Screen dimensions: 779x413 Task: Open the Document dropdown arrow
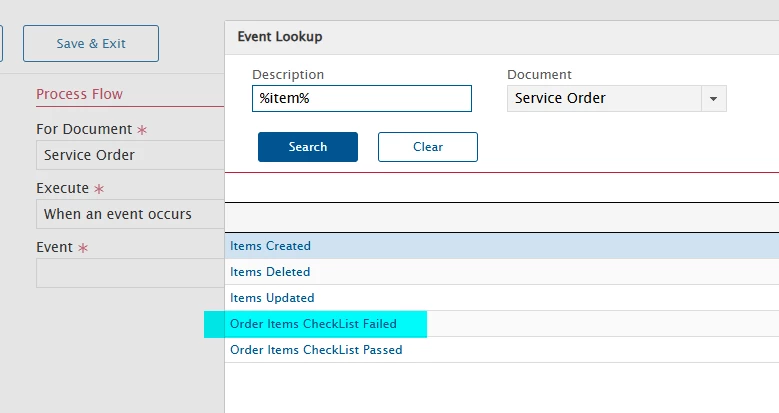(713, 98)
